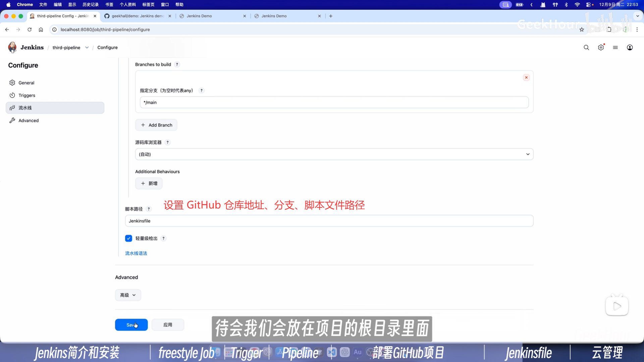The height and width of the screenshot is (362, 644).
Task: Click the Jenkinsfile script path field
Action: [329, 221]
